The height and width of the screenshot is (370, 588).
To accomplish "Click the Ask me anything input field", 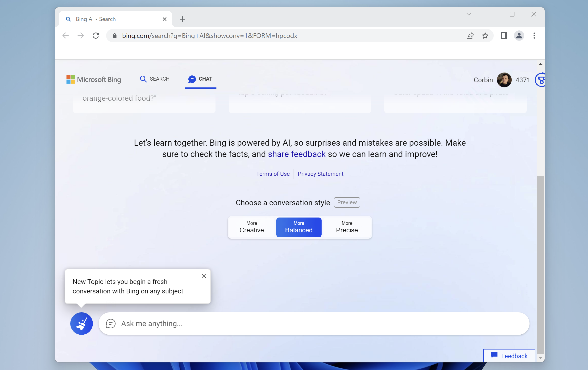I will click(314, 323).
